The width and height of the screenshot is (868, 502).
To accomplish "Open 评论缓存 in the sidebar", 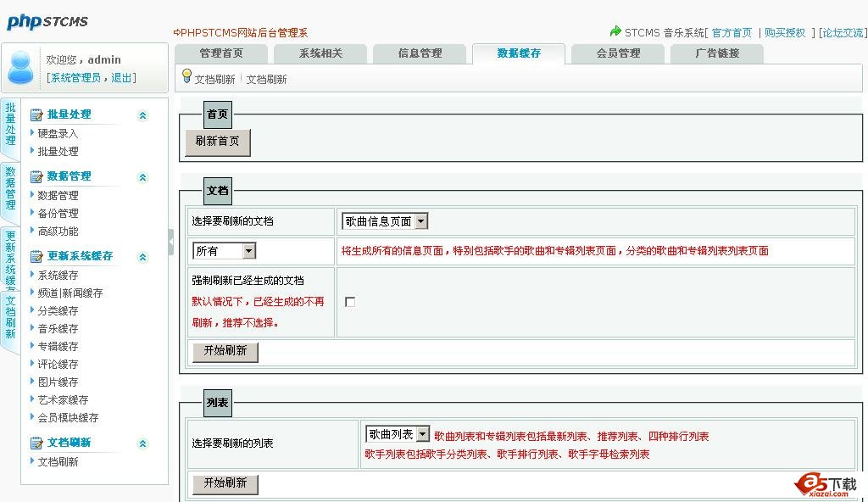I will click(58, 364).
